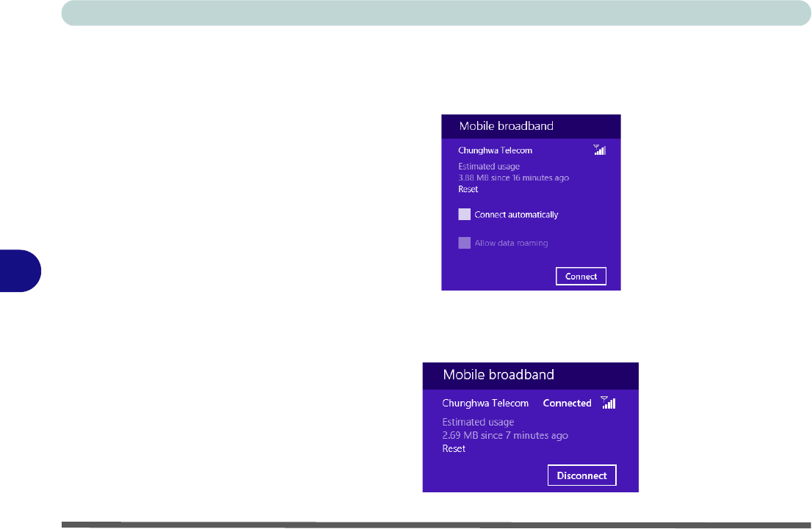The image size is (812, 529).
Task: Enable the Connect automatically checkbox
Action: point(465,214)
